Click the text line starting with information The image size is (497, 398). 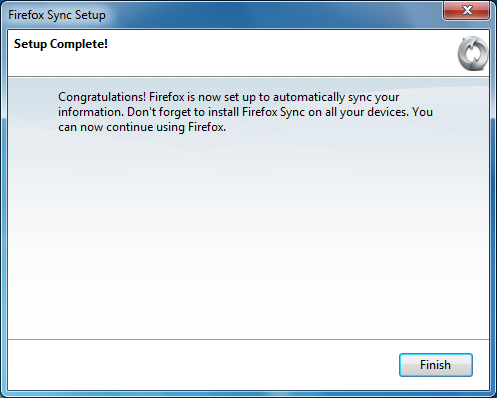pos(245,112)
